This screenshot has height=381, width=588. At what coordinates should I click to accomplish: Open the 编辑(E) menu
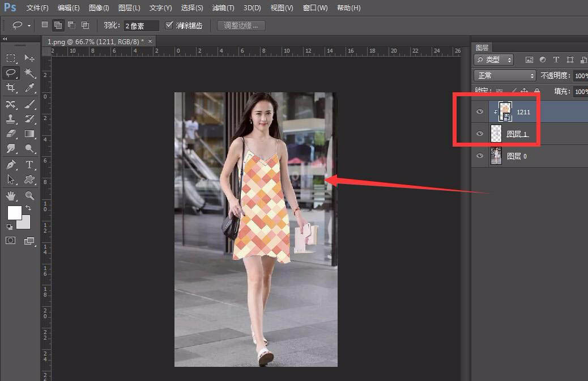[x=69, y=8]
